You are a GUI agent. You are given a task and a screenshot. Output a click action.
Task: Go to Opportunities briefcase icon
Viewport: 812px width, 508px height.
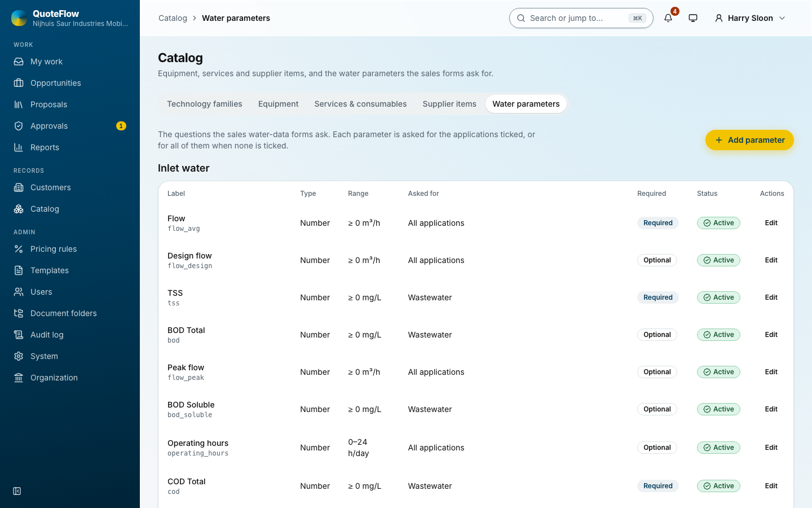pyautogui.click(x=19, y=83)
